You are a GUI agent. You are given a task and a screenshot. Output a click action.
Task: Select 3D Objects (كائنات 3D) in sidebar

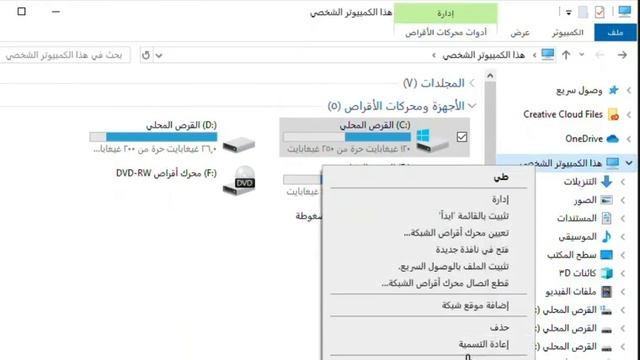pyautogui.click(x=578, y=273)
